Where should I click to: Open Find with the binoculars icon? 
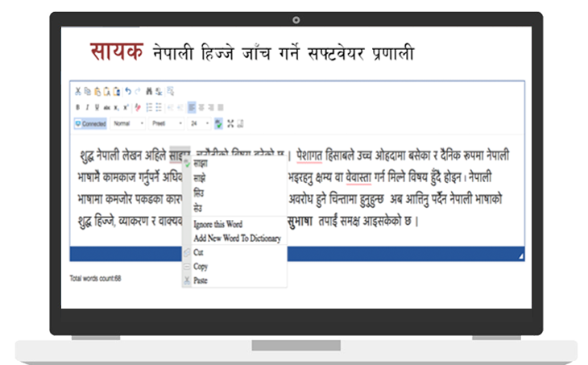coord(150,91)
